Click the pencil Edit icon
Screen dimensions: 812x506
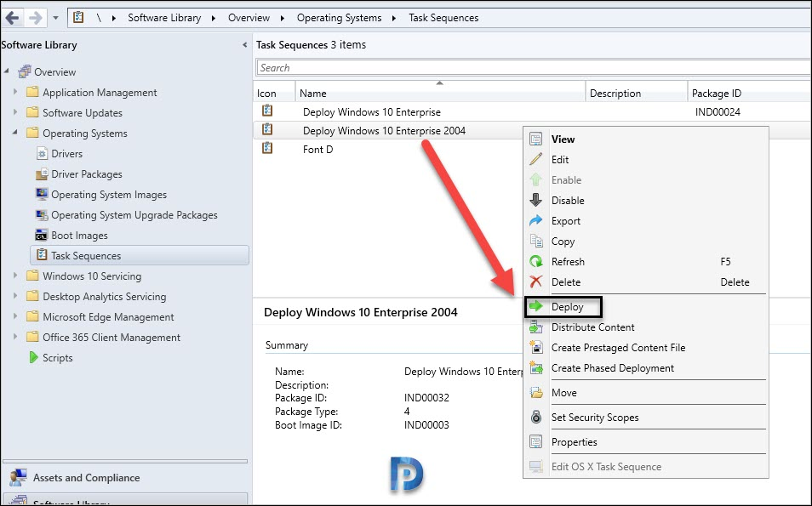[536, 159]
